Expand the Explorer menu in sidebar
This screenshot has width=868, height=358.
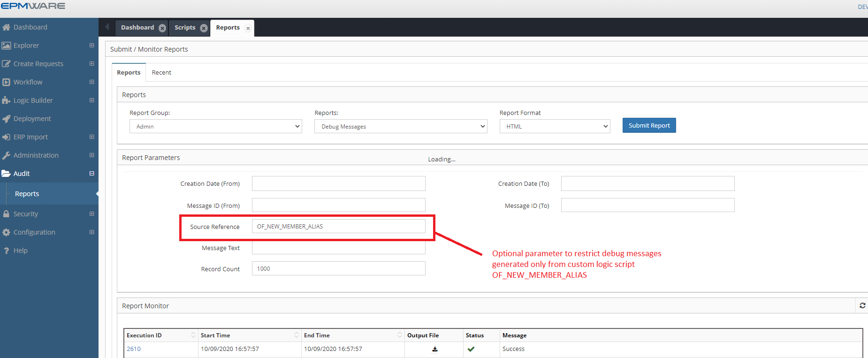[x=91, y=46]
